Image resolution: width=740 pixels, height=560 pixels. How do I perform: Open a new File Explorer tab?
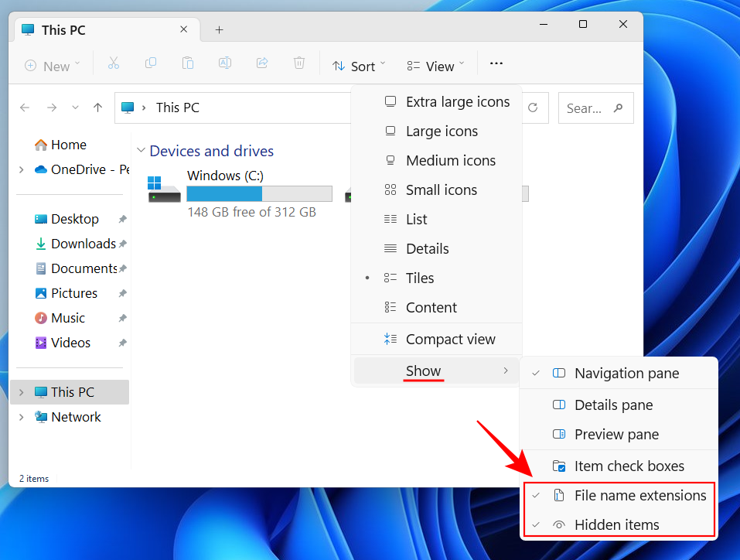point(219,29)
